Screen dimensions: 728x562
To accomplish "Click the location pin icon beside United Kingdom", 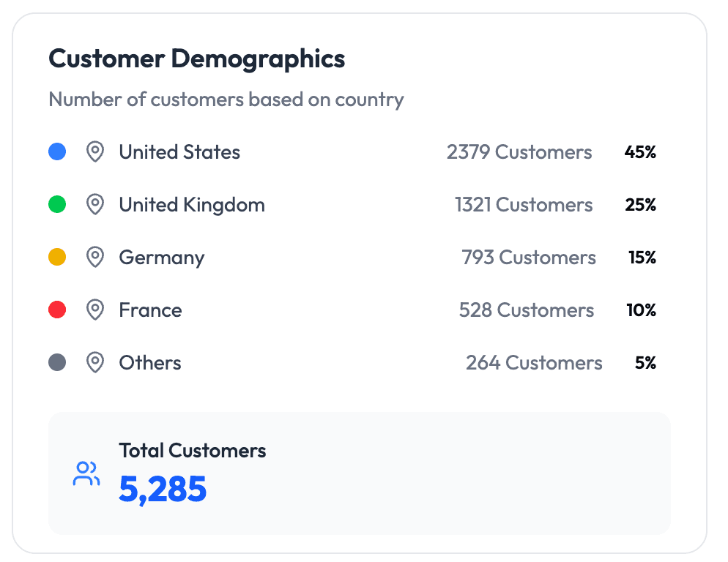I will [x=95, y=205].
